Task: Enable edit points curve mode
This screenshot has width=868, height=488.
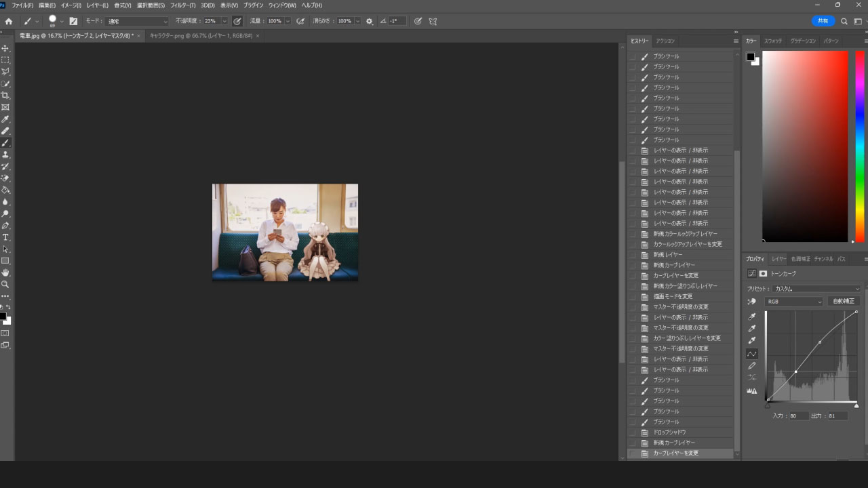Action: [752, 354]
